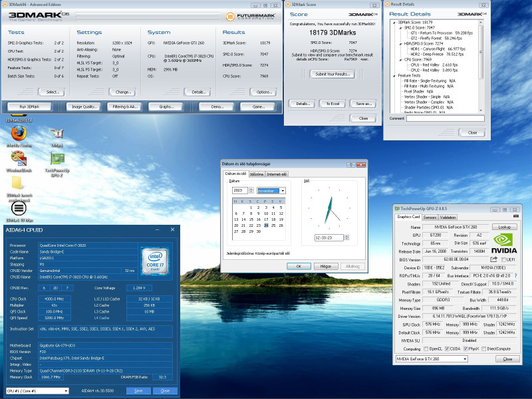The image size is (532, 399).
Task: Uncheck the CUDA checkbox
Action: (x=447, y=348)
